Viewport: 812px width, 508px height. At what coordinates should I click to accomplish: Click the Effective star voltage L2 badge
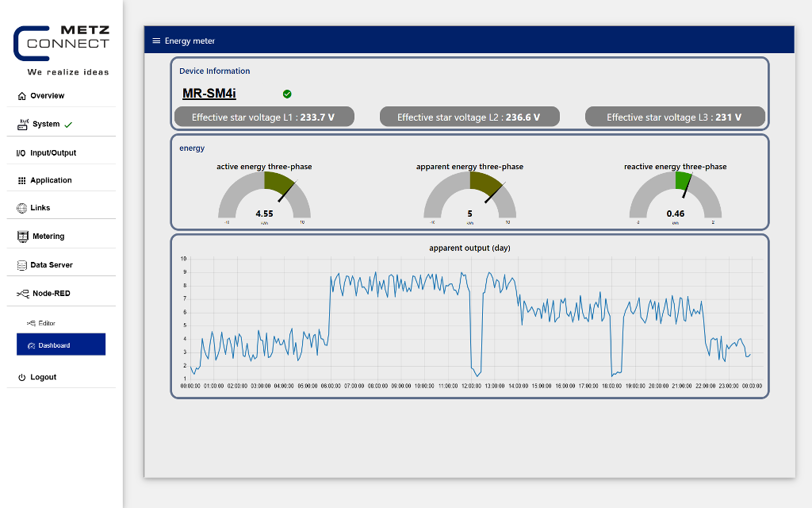469,117
